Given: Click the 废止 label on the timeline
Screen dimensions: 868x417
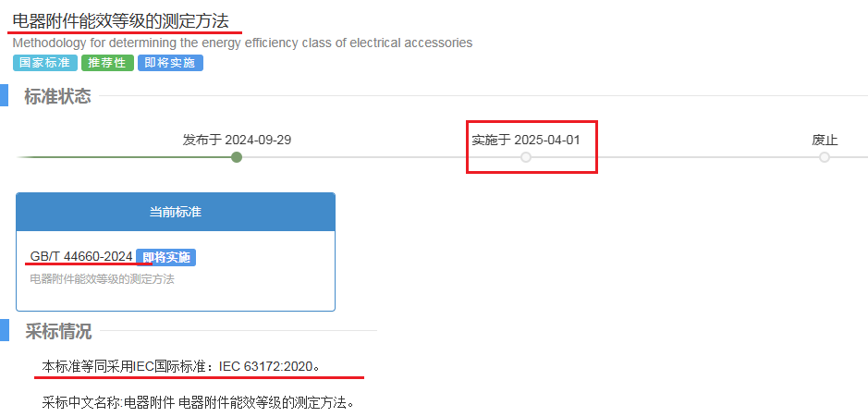Looking at the screenshot, I should 825,140.
